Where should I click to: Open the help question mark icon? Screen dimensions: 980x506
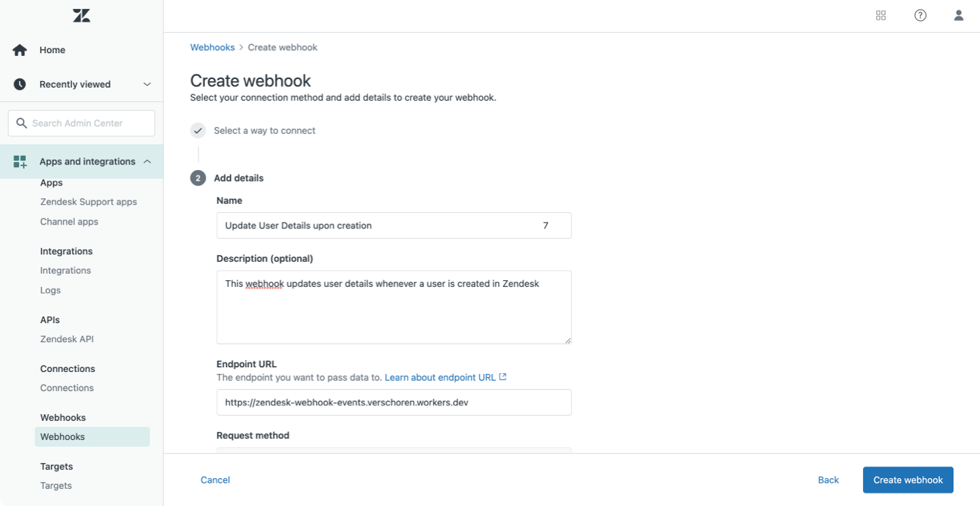click(920, 16)
